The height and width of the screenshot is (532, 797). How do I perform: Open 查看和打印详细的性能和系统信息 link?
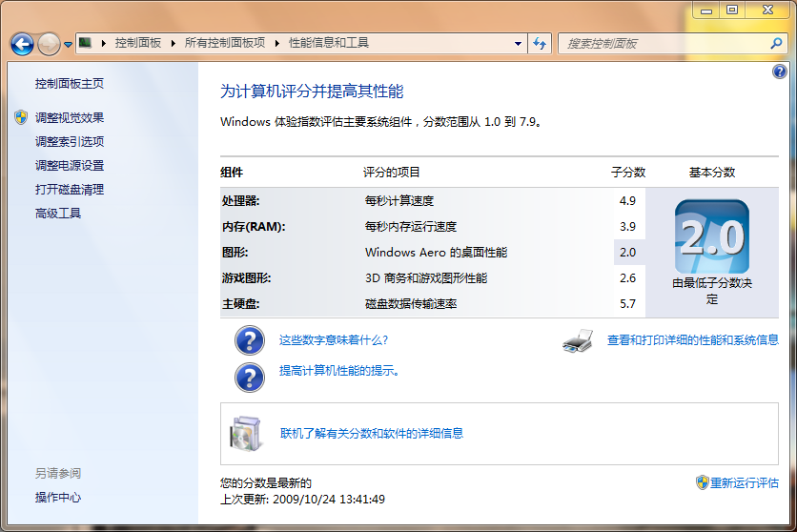tap(692, 340)
